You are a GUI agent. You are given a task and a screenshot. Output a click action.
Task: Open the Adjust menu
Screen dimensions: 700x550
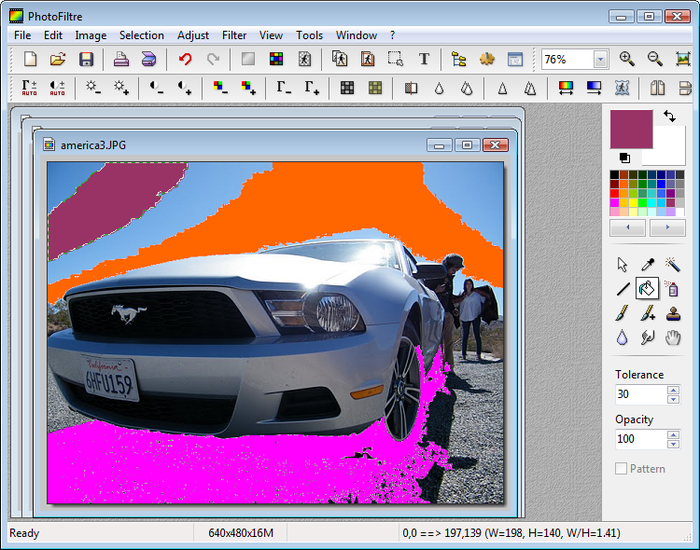click(x=193, y=35)
